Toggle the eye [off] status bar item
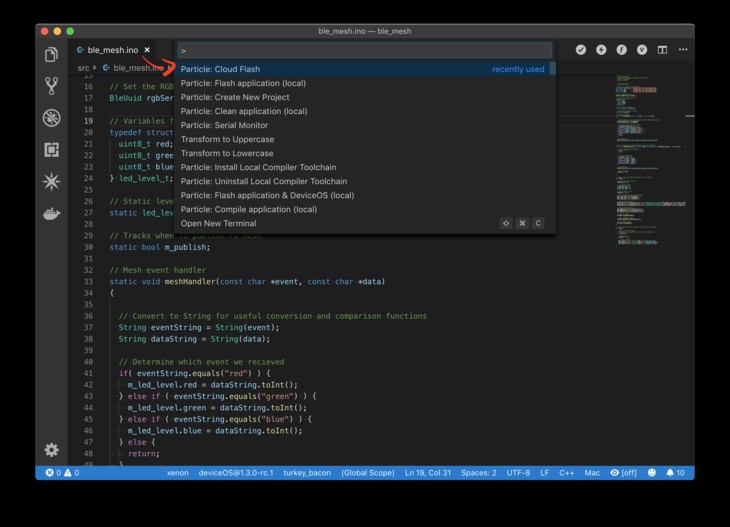Image resolution: width=730 pixels, height=527 pixels. (623, 473)
